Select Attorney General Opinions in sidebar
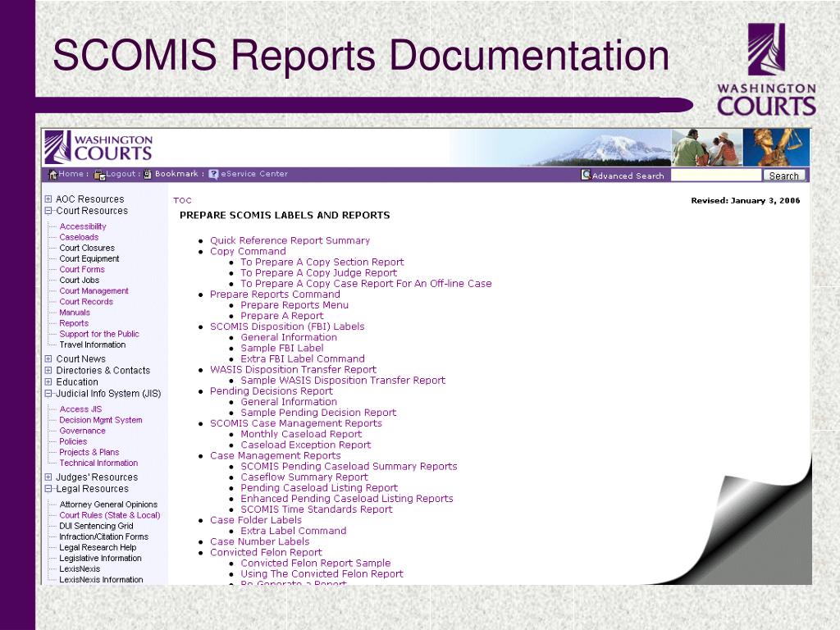840x630 pixels. pyautogui.click(x=108, y=504)
